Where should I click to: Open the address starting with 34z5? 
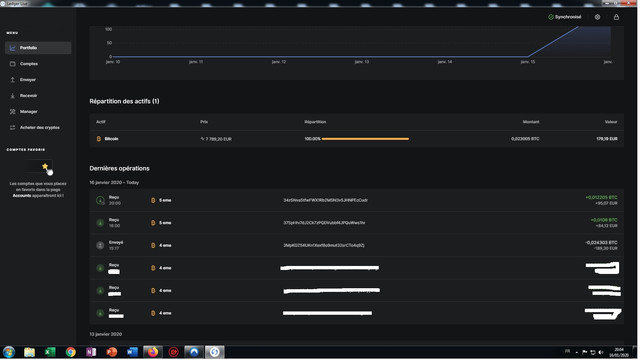[325, 200]
